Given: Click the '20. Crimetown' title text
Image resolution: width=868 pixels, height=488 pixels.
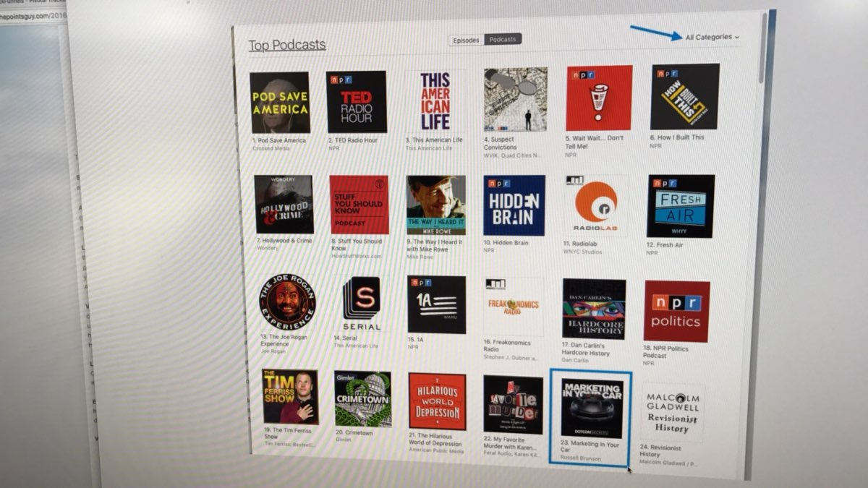Looking at the screenshot, I should pos(353,432).
